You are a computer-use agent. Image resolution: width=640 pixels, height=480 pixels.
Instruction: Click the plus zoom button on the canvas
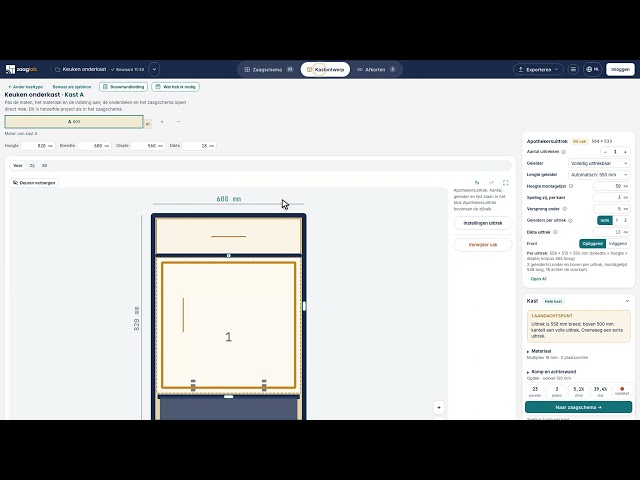[439, 407]
